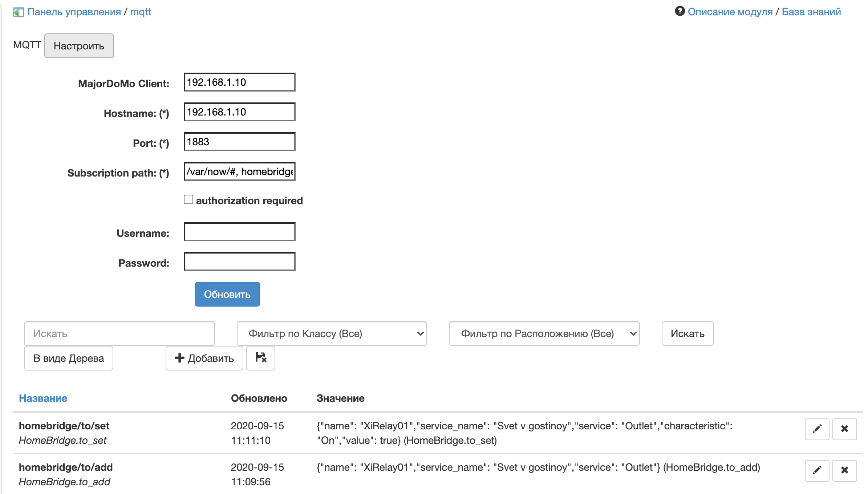Click the Настроить button

pos(79,46)
